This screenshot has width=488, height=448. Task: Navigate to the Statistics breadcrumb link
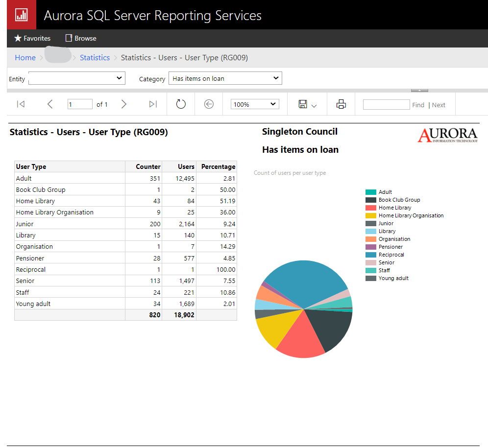click(95, 58)
